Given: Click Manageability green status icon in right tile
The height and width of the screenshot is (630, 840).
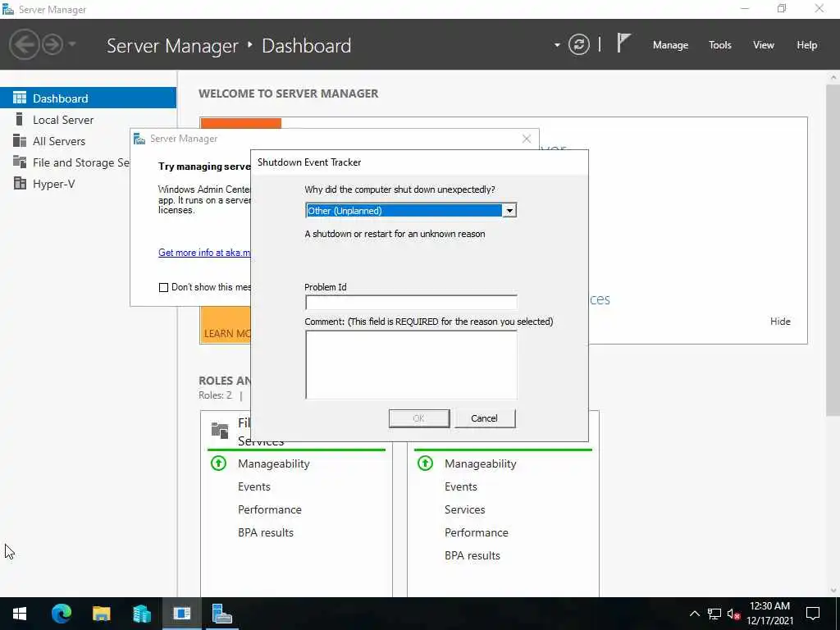Looking at the screenshot, I should pyautogui.click(x=426, y=463).
